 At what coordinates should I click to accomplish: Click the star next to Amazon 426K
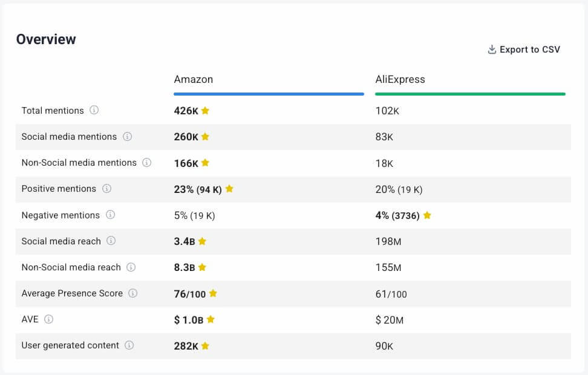tap(205, 111)
